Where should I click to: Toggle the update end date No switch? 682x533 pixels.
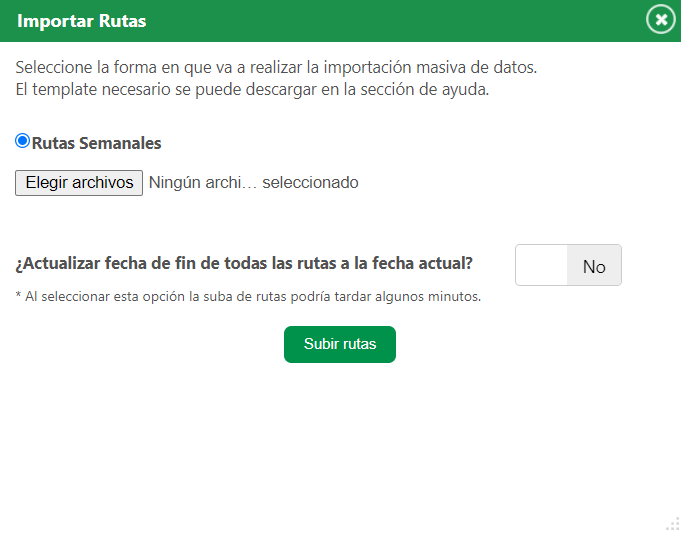pyautogui.click(x=568, y=265)
